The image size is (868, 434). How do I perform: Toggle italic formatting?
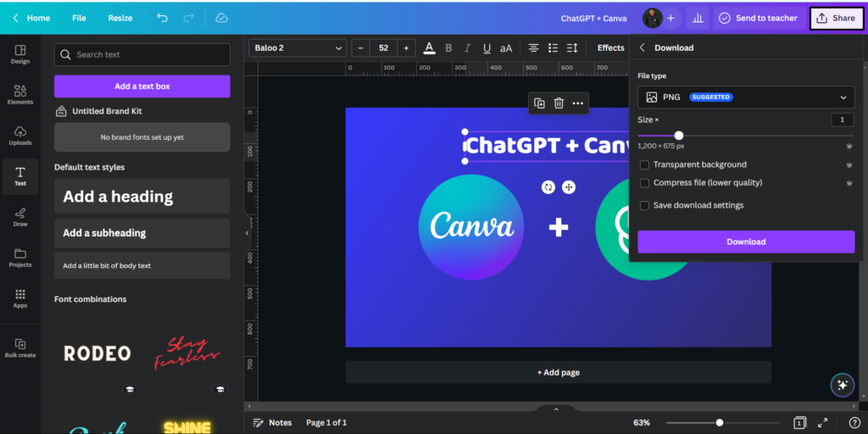click(x=468, y=48)
